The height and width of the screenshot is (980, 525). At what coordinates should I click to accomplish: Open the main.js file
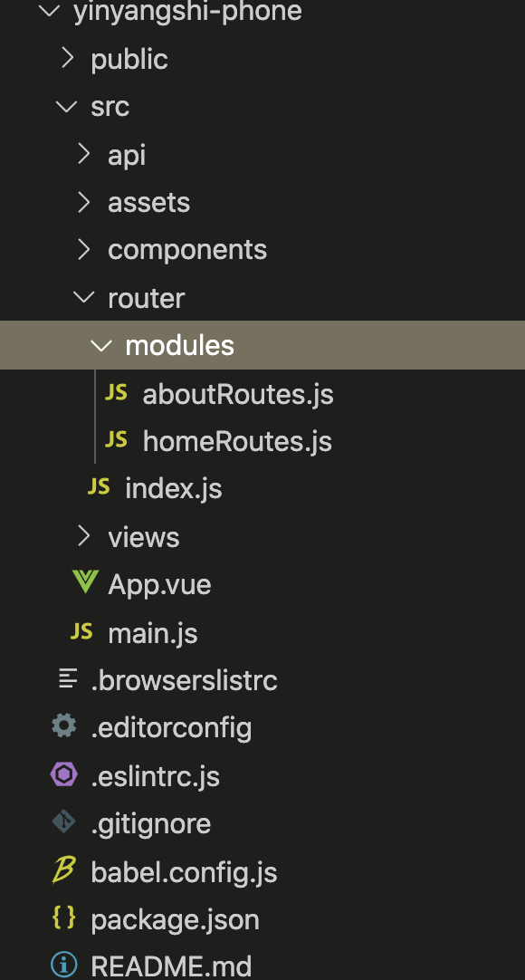[x=153, y=633]
